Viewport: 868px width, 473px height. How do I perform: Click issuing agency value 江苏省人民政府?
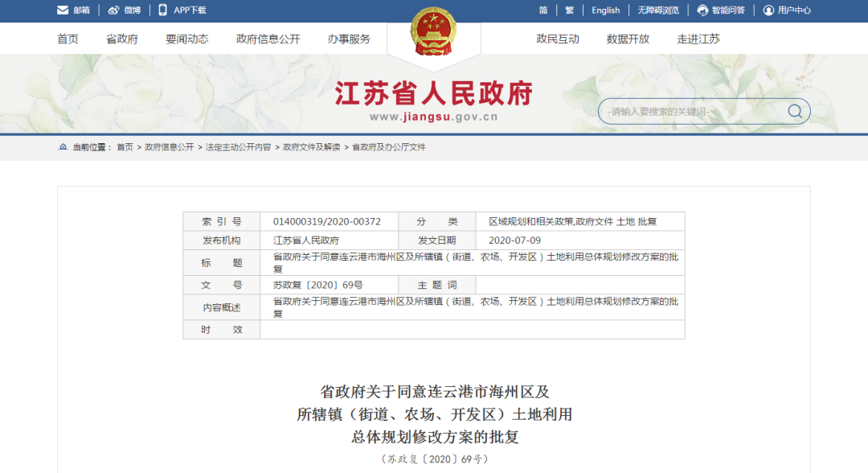click(306, 241)
